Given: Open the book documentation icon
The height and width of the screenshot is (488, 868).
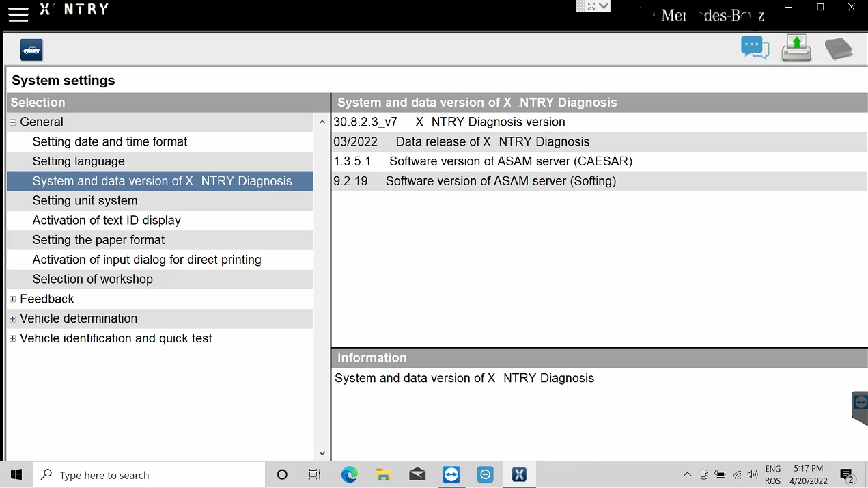Looking at the screenshot, I should [839, 49].
